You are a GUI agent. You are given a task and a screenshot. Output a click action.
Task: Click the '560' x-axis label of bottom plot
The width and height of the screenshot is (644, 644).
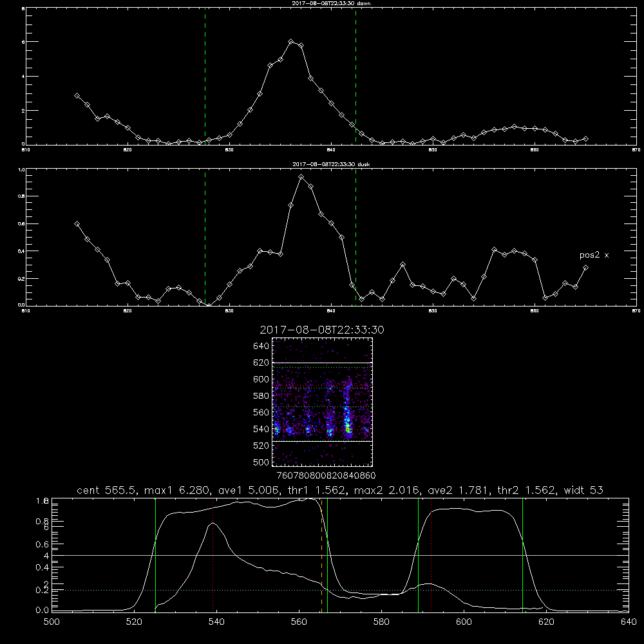click(x=299, y=622)
